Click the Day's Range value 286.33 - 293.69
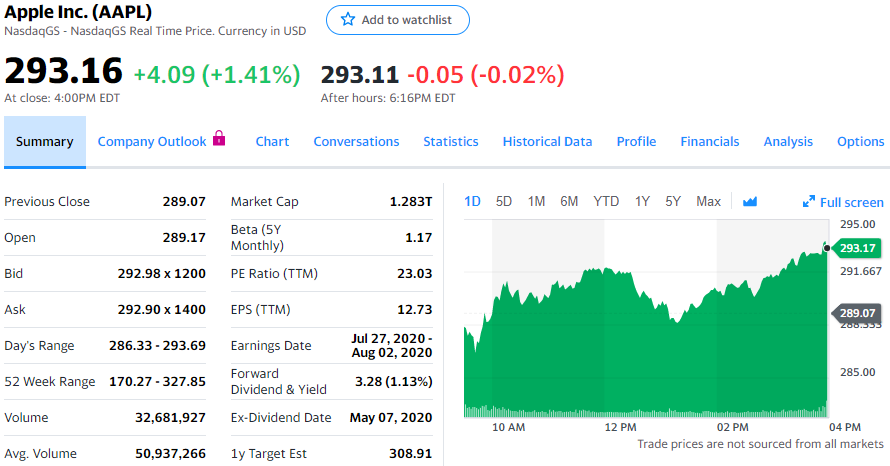The width and height of the screenshot is (890, 466). [157, 346]
